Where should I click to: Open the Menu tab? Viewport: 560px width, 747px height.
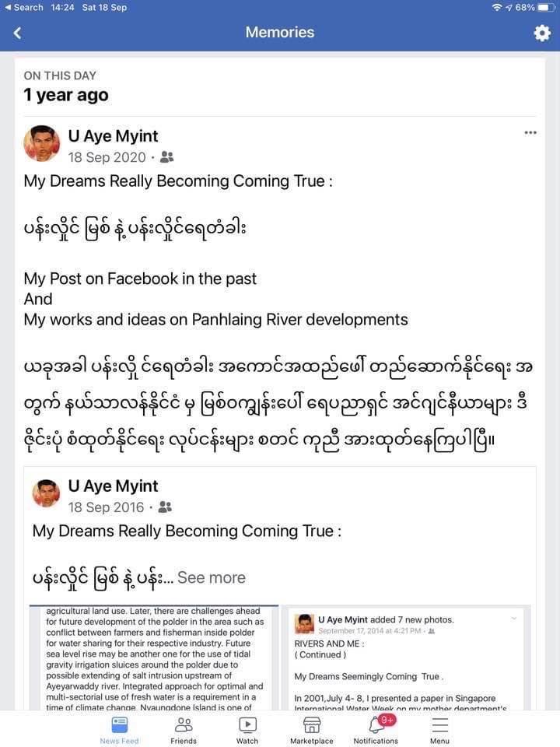point(439,730)
